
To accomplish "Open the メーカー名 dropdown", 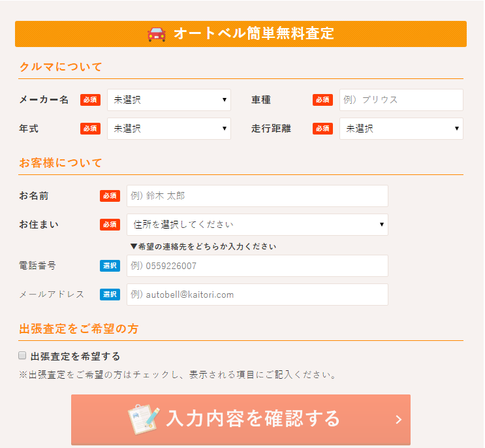I will pyautogui.click(x=169, y=100).
